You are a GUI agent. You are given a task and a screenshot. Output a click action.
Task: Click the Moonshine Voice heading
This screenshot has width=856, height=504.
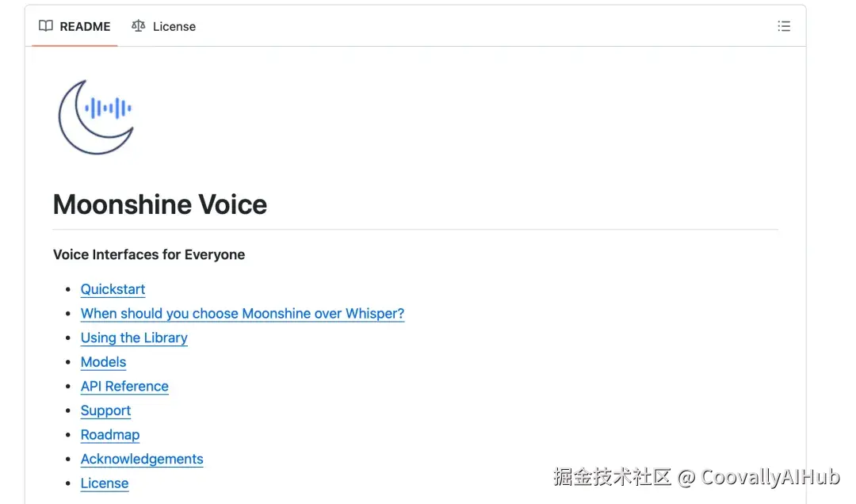[x=160, y=204]
